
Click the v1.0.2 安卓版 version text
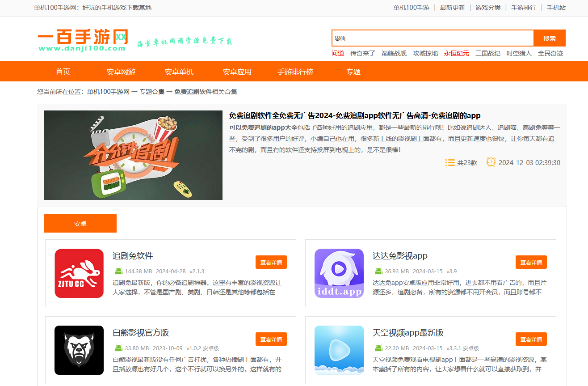203,348
